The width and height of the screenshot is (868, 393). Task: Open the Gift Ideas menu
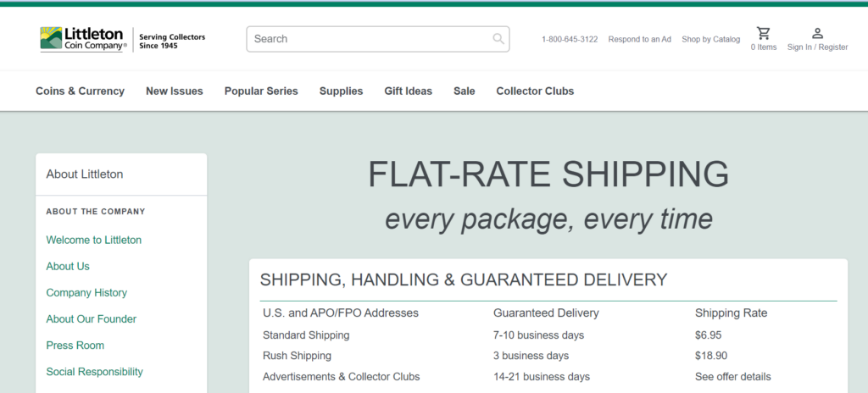pos(409,91)
